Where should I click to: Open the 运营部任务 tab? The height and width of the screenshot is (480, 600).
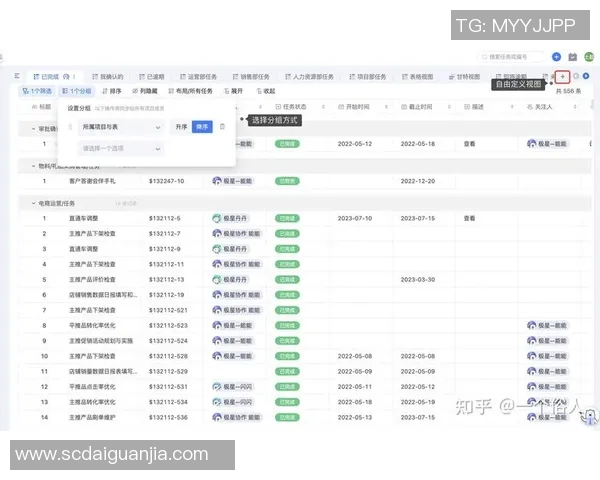pos(198,77)
